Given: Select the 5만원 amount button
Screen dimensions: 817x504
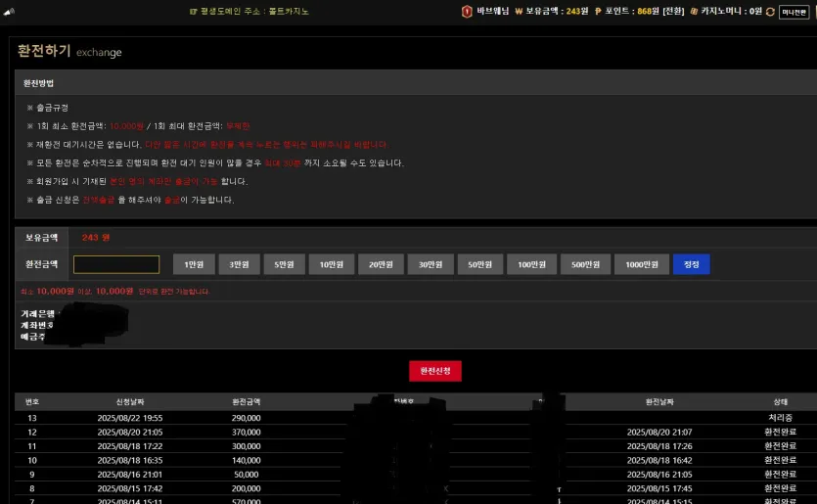Looking at the screenshot, I should click(x=284, y=264).
